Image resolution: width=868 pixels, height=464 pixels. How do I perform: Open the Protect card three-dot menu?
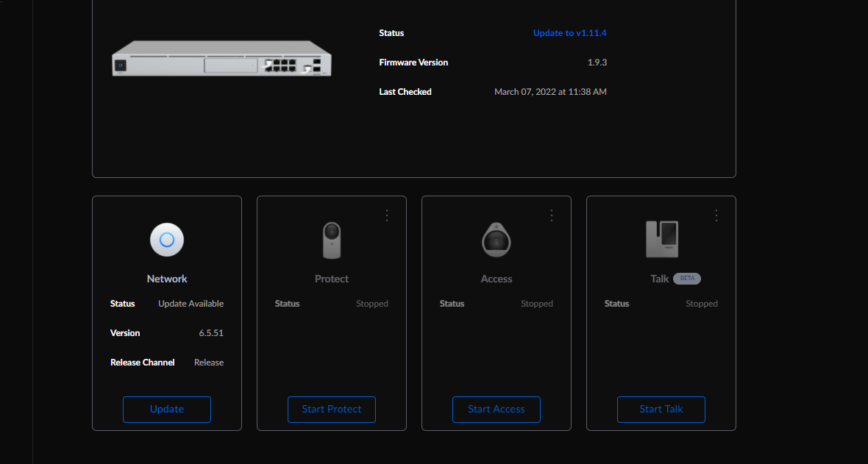click(387, 215)
